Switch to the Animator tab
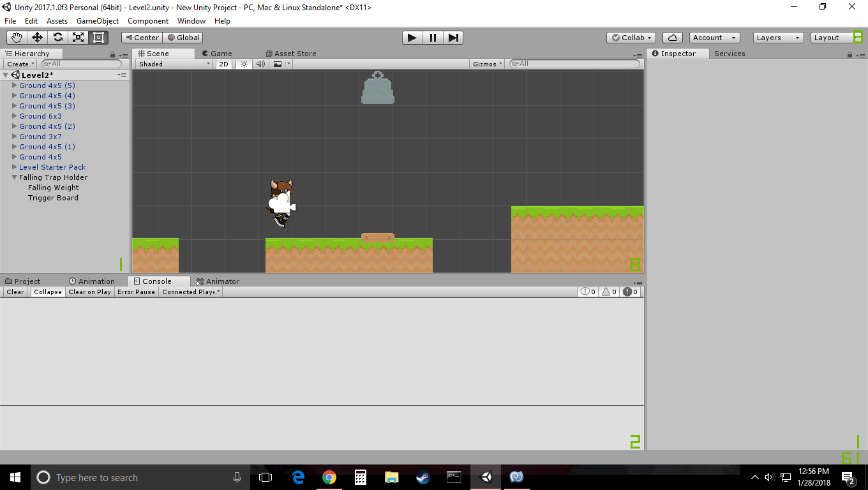The image size is (868, 490). [218, 281]
